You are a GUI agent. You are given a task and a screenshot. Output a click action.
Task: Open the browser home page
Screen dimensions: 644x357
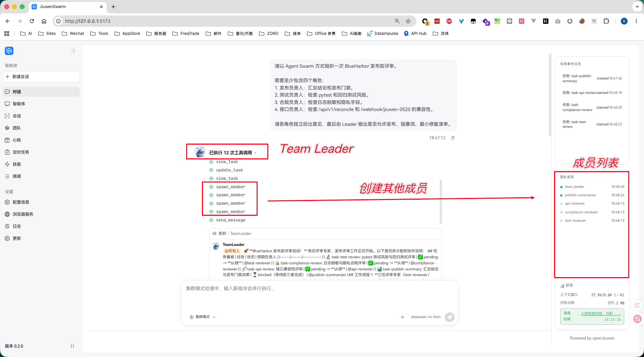coord(44,21)
